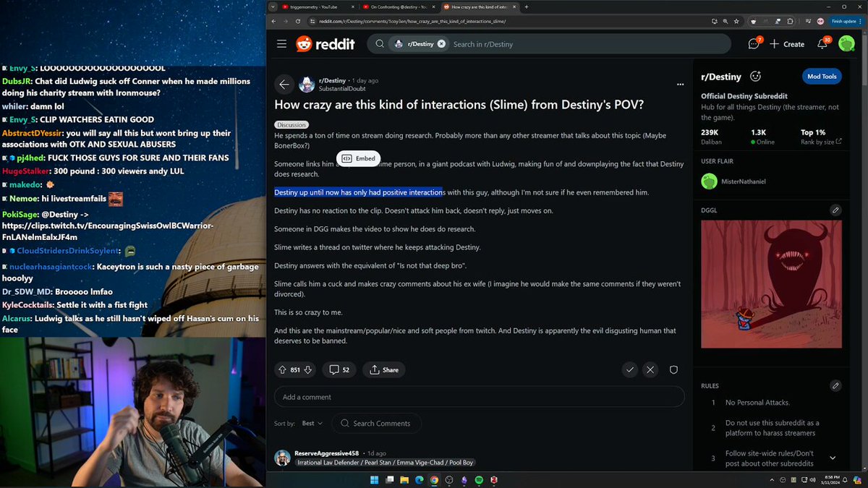Viewport: 868px width, 488px height.
Task: Open Spotify from the taskbar
Action: click(479, 480)
